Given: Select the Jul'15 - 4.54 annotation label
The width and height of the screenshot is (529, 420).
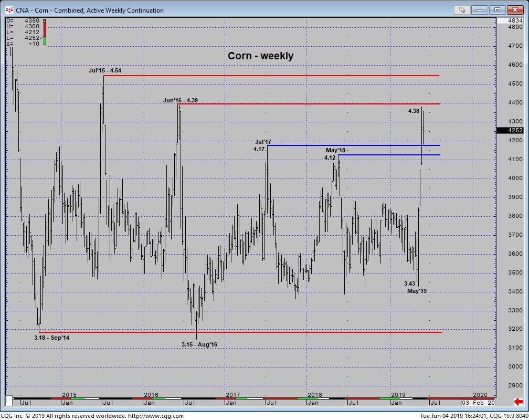Looking at the screenshot, I should pyautogui.click(x=105, y=70).
